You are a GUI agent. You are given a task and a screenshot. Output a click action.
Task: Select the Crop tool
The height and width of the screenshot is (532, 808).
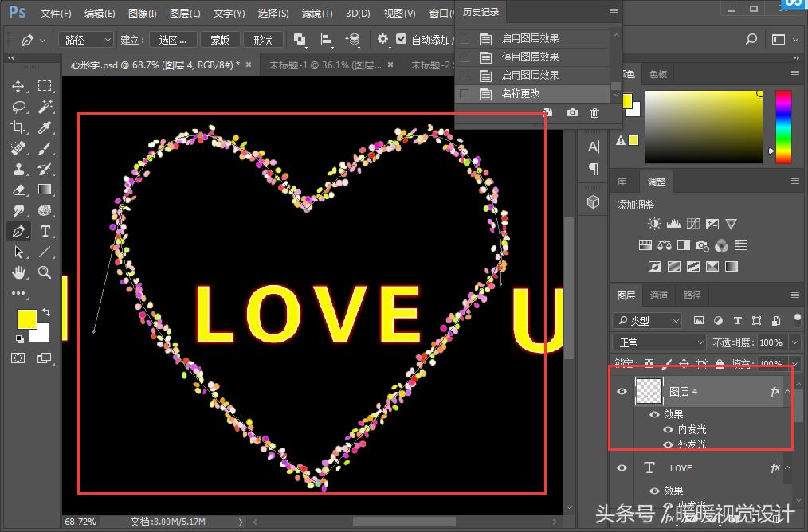click(x=18, y=127)
